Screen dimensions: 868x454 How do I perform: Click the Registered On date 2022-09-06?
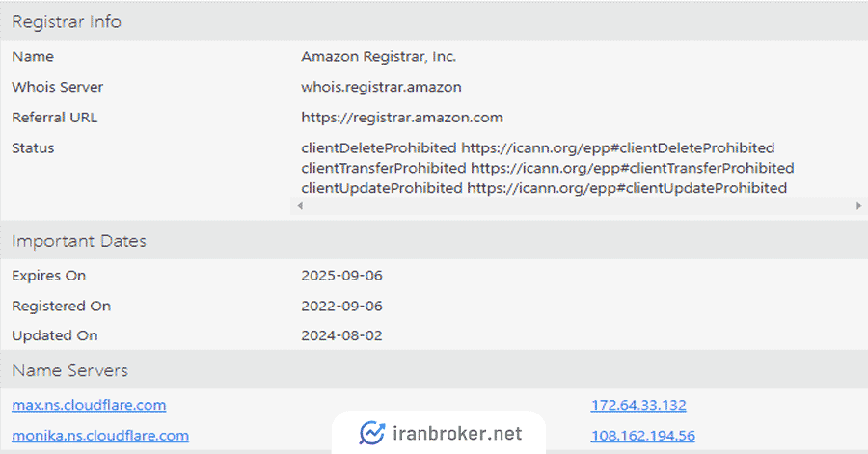341,306
